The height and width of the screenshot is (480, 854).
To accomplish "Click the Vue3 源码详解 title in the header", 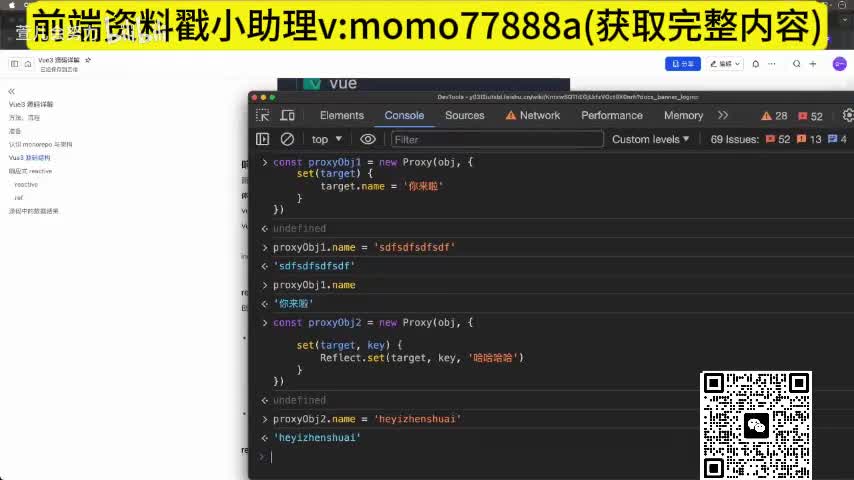I will (59, 60).
